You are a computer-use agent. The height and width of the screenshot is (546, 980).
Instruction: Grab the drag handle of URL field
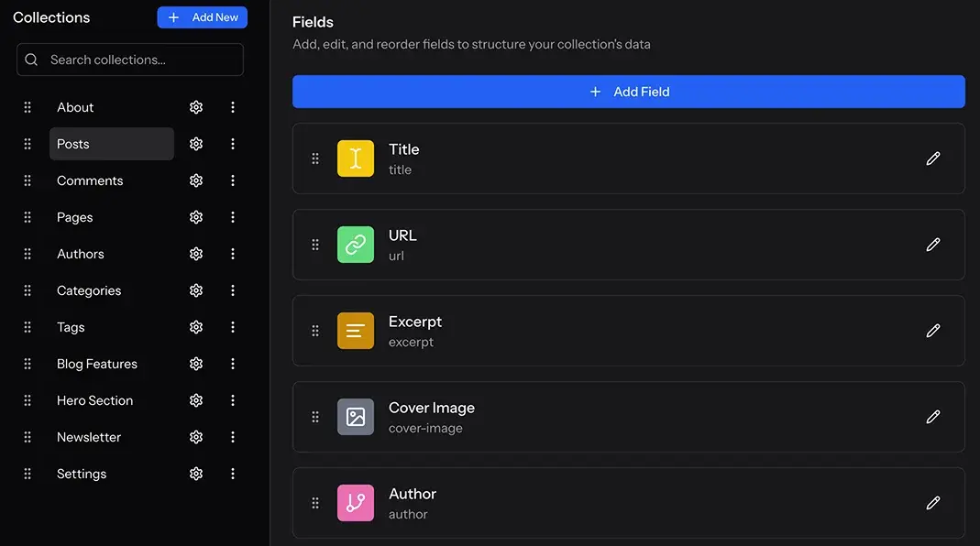[x=315, y=245]
